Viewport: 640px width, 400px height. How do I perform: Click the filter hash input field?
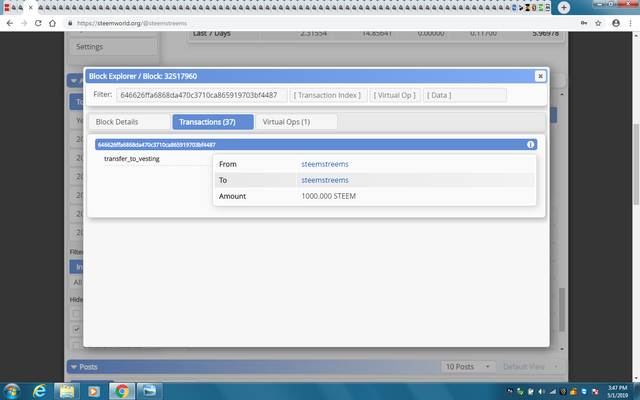pos(202,95)
